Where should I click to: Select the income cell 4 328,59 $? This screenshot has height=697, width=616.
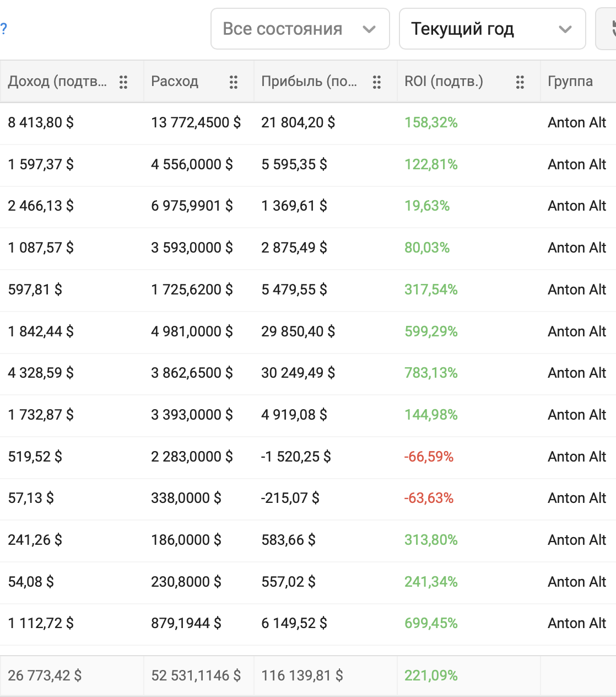pyautogui.click(x=41, y=373)
